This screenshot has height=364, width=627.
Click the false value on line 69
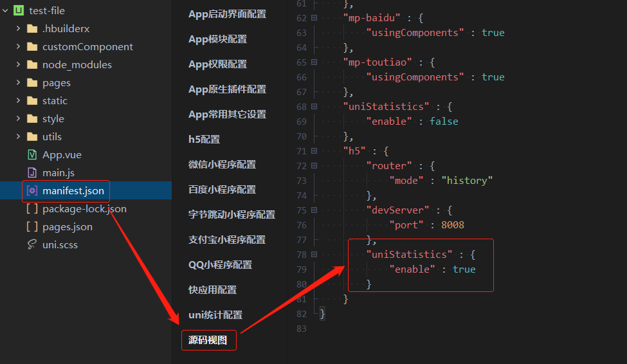point(444,121)
